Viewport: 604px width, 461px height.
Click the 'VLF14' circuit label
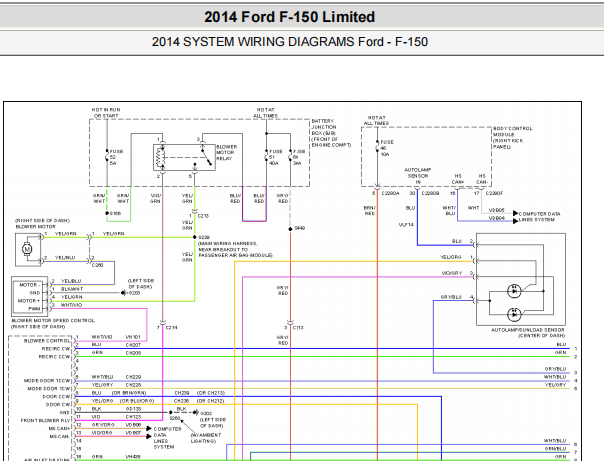coord(406,225)
